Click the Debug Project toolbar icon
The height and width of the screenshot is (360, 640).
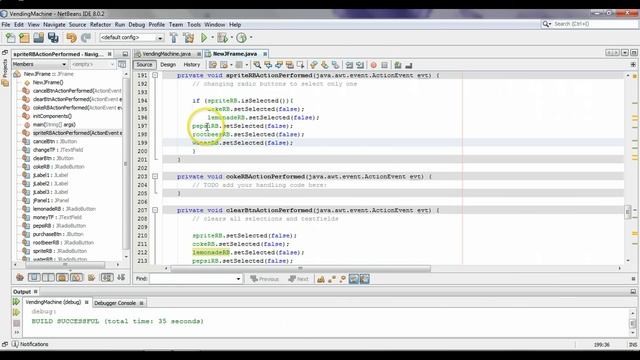(222, 38)
